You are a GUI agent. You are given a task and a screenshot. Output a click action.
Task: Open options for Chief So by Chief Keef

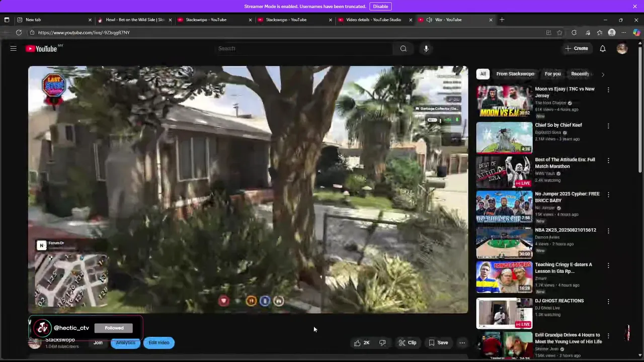coord(608,126)
